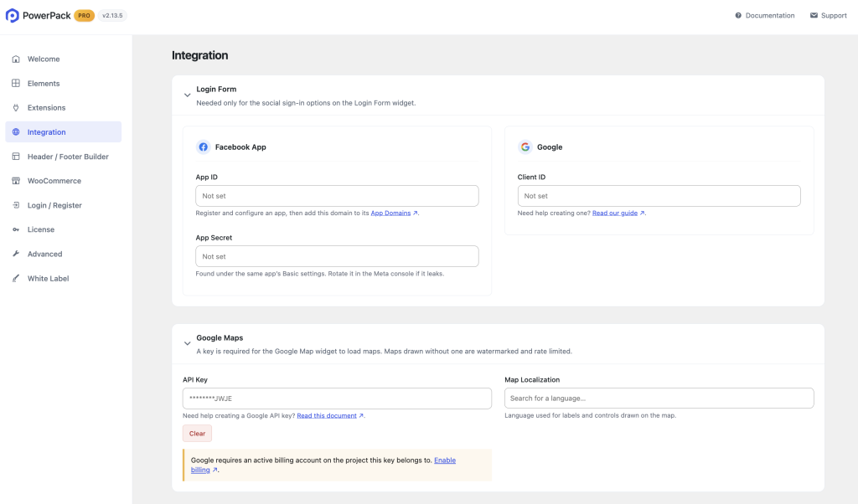Click the external arrow beside Read this document

361,416
